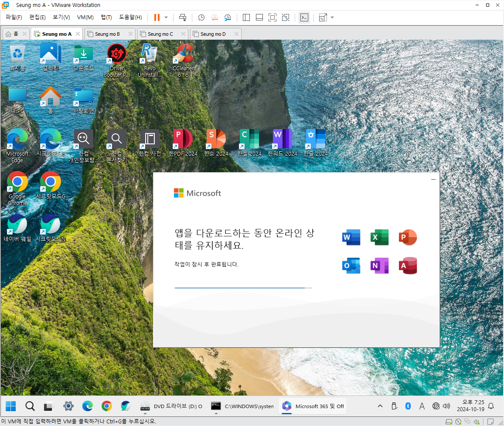This screenshot has width=504, height=426.
Task: Select the 한컴 문서찾기 shortcut
Action: pyautogui.click(x=117, y=146)
